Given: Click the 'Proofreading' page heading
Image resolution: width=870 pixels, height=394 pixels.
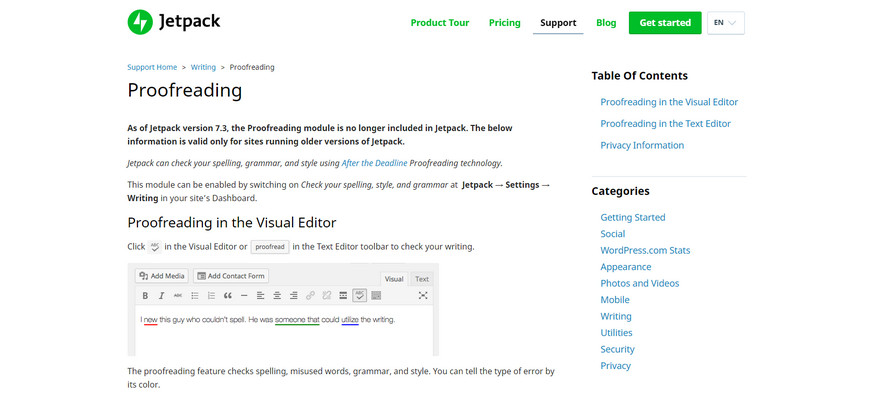Looking at the screenshot, I should coord(185,90).
